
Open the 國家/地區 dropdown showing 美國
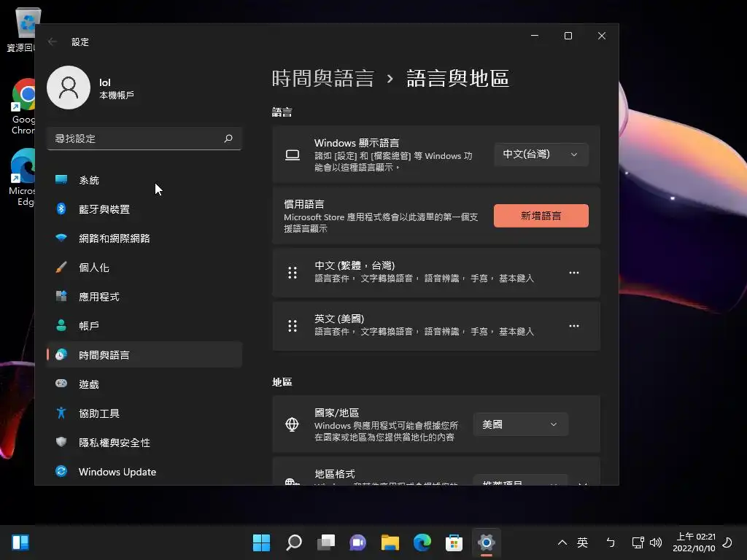pyautogui.click(x=521, y=424)
